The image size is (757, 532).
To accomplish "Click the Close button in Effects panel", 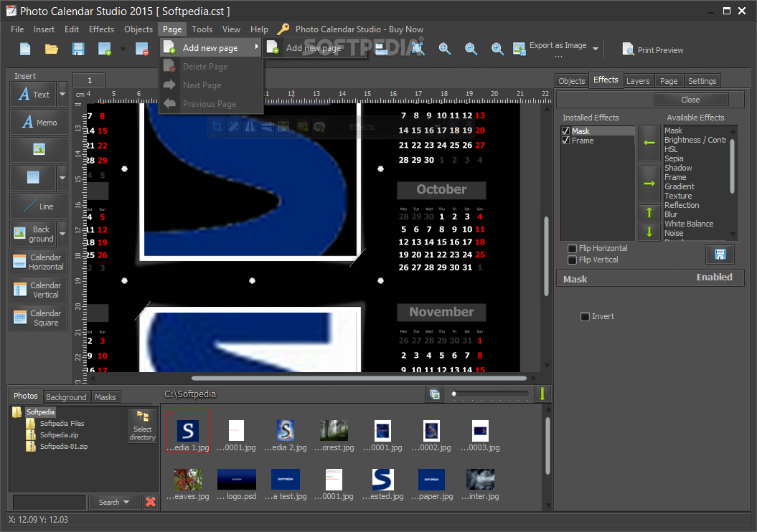I will point(690,100).
